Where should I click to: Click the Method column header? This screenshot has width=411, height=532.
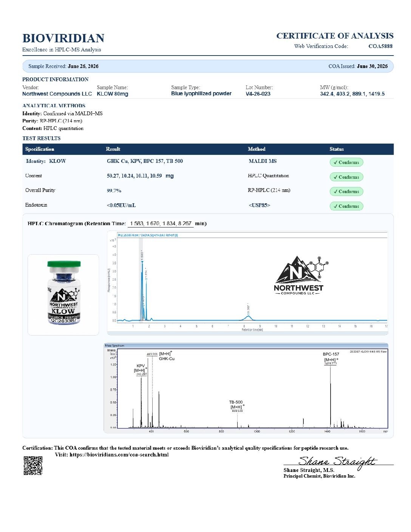[256, 149]
